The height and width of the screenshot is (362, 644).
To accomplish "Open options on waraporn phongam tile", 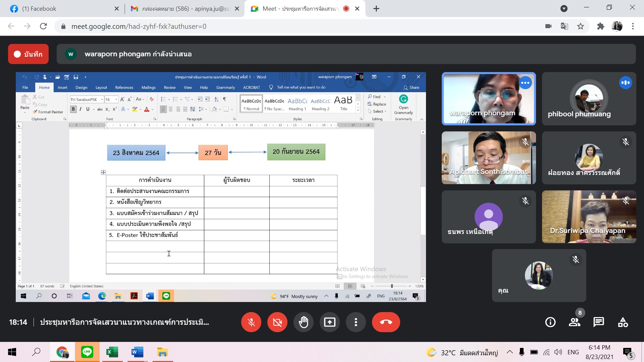I will (x=525, y=83).
